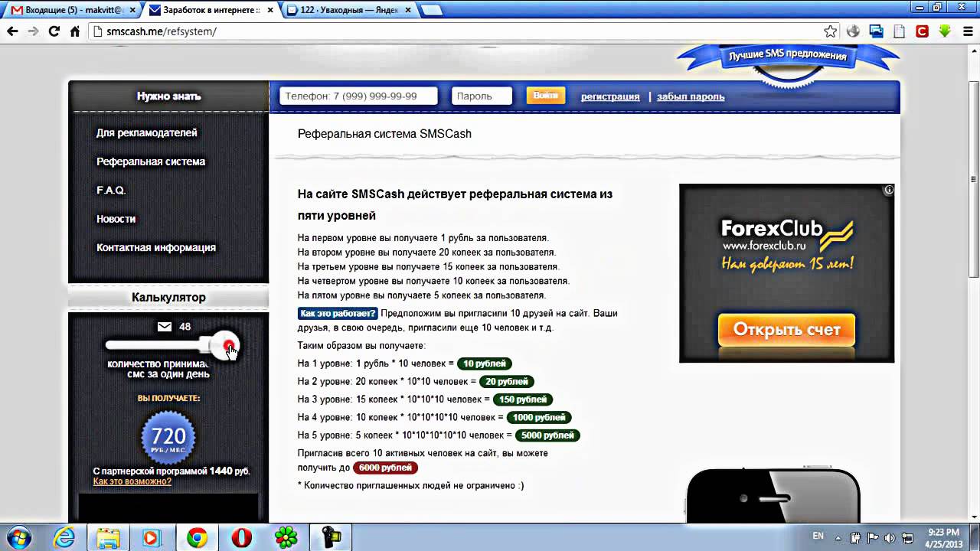980x551 pixels.
Task: Open the забыл пароль link
Action: [x=691, y=96]
